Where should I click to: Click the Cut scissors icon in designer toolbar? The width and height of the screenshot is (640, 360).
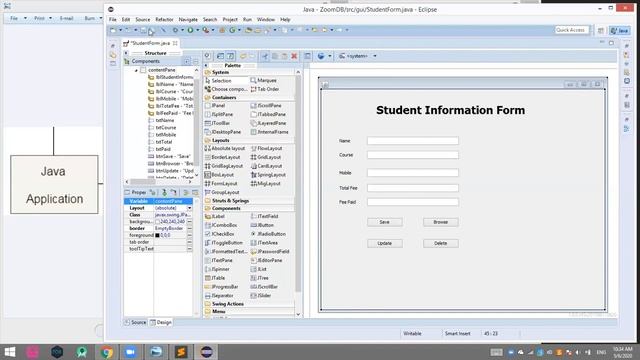[265, 56]
